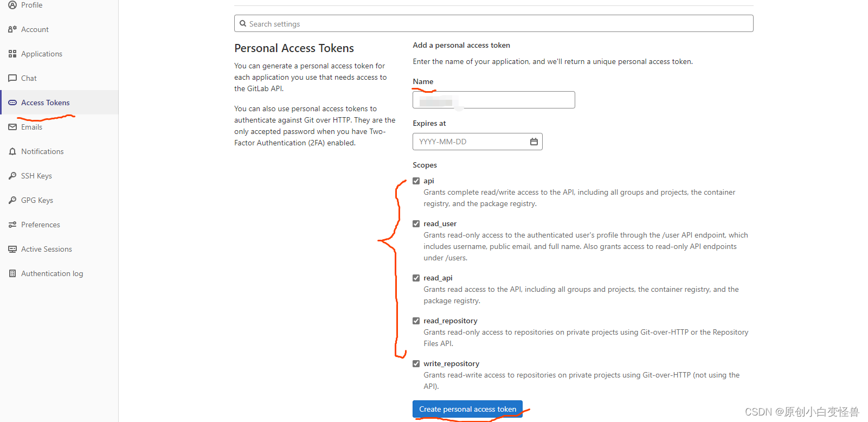Click the Emails envelope icon
Image resolution: width=868 pixels, height=422 pixels.
[x=12, y=127]
